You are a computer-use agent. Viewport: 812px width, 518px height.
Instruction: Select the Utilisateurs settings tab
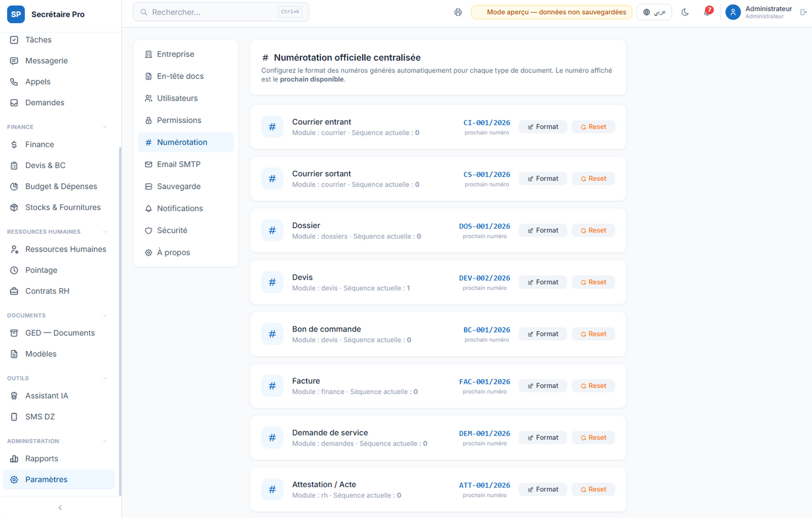[185, 98]
